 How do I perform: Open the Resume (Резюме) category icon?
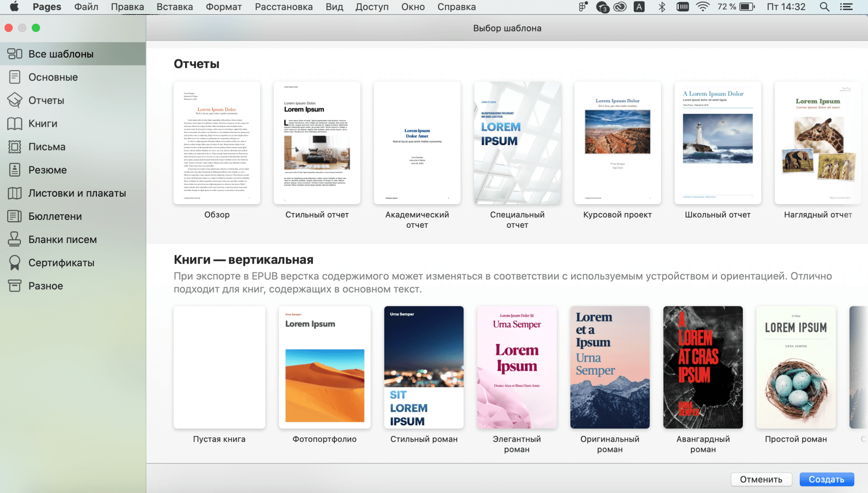pyautogui.click(x=15, y=170)
